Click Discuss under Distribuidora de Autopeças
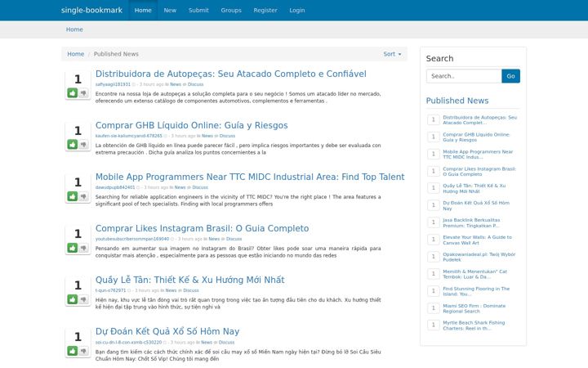 pos(195,84)
